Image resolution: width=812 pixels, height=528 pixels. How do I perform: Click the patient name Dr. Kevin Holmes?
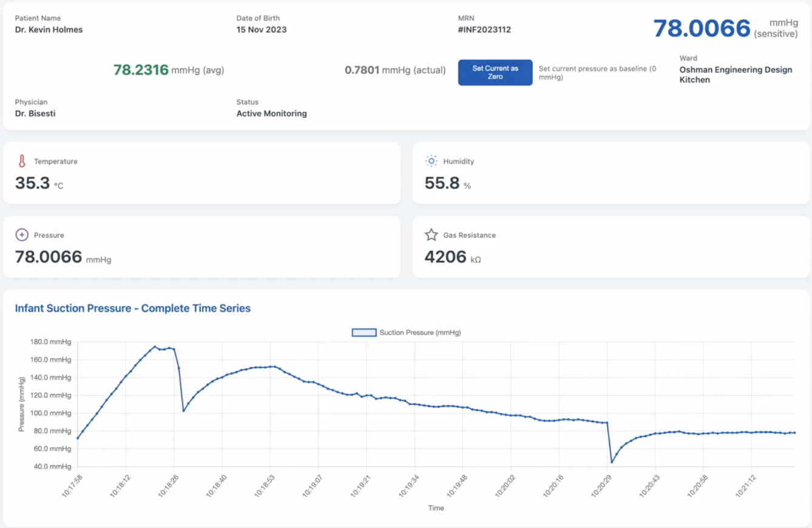click(x=48, y=29)
